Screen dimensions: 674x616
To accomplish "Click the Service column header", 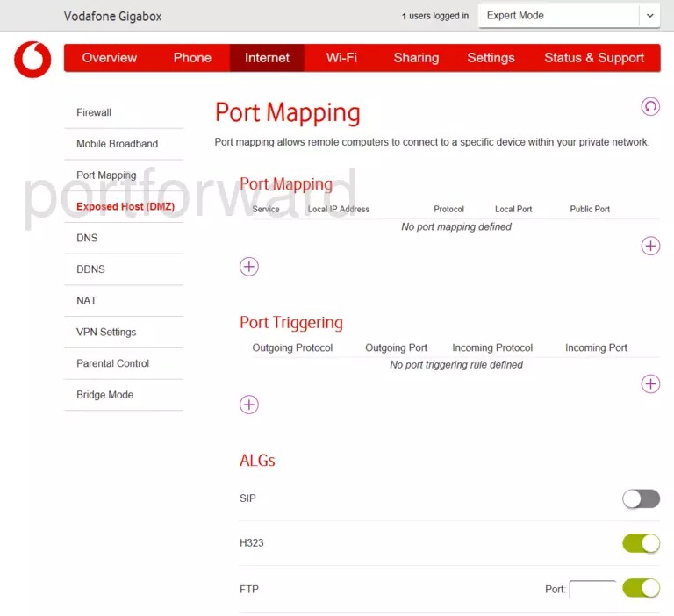I will click(x=266, y=210).
